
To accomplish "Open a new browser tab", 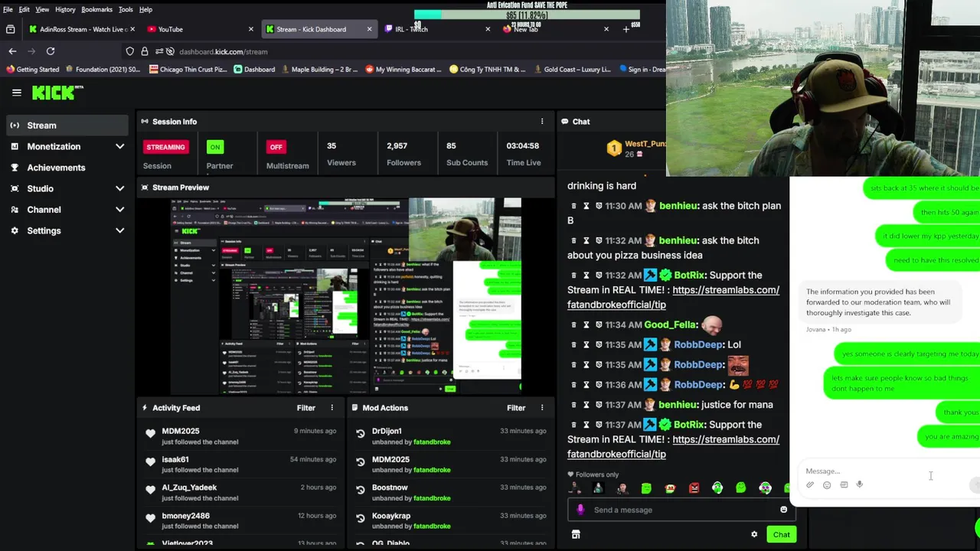I will coord(626,29).
